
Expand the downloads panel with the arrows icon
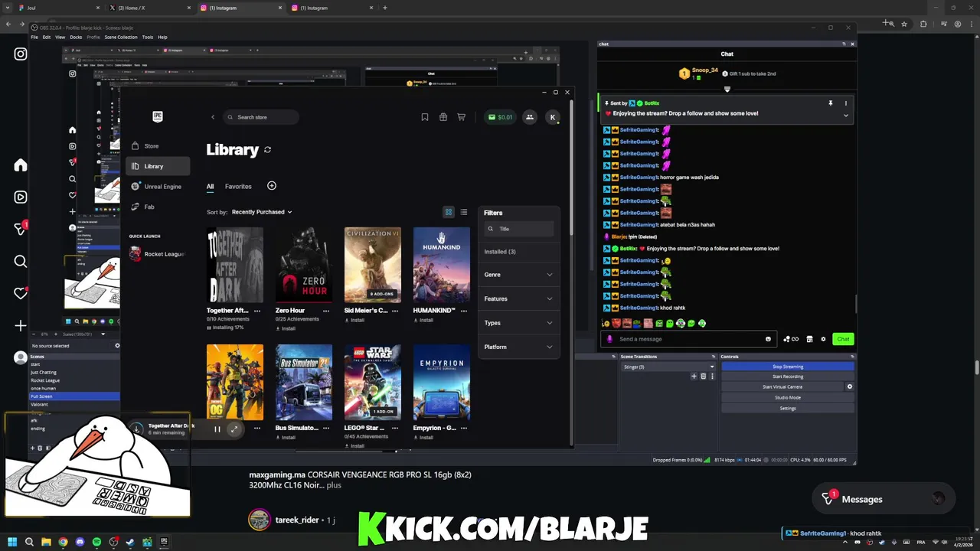coord(234,429)
